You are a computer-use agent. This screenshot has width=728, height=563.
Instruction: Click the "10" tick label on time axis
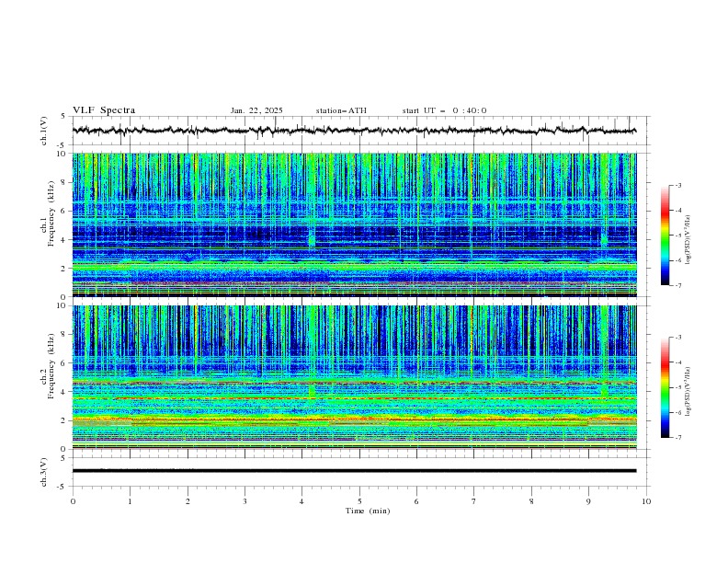point(646,501)
